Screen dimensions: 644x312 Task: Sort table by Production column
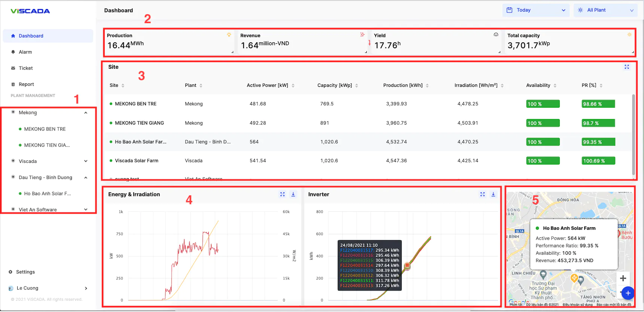pos(427,86)
